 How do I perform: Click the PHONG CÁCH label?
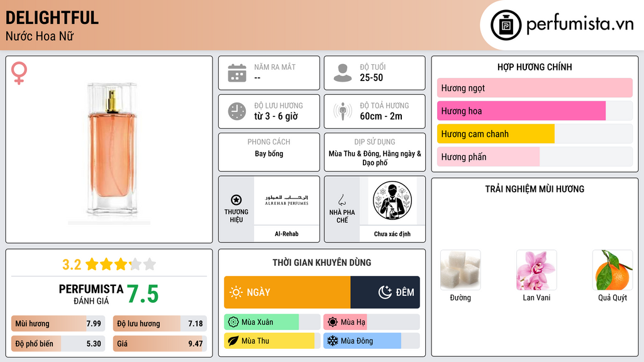click(269, 141)
